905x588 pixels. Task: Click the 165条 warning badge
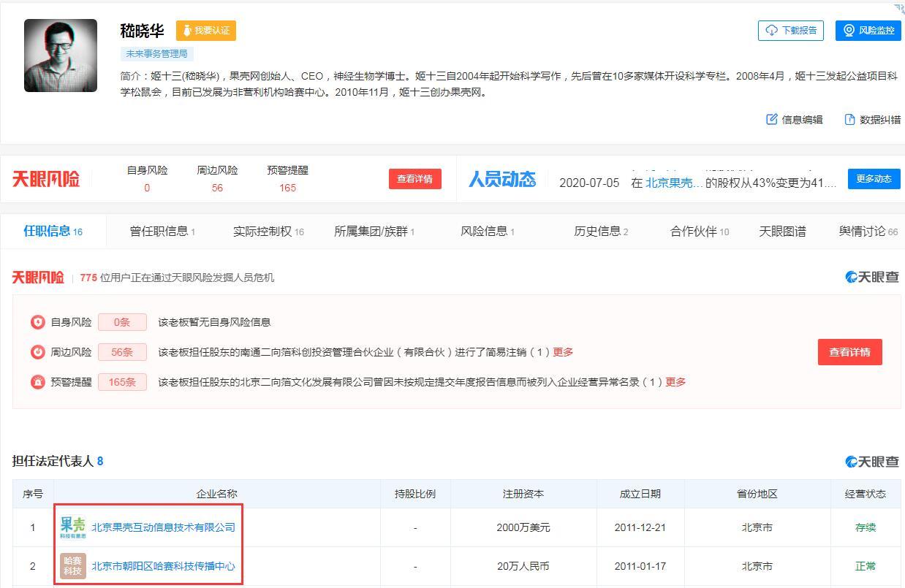122,382
